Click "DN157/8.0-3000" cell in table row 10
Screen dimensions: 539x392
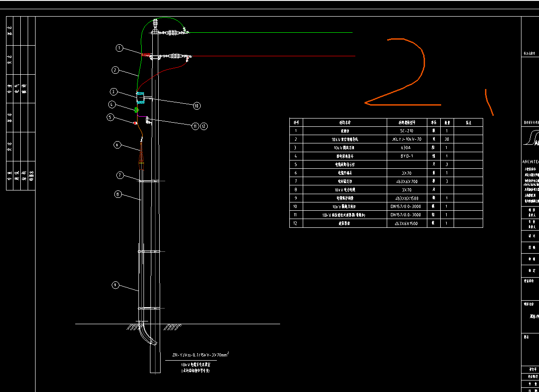tap(406, 207)
